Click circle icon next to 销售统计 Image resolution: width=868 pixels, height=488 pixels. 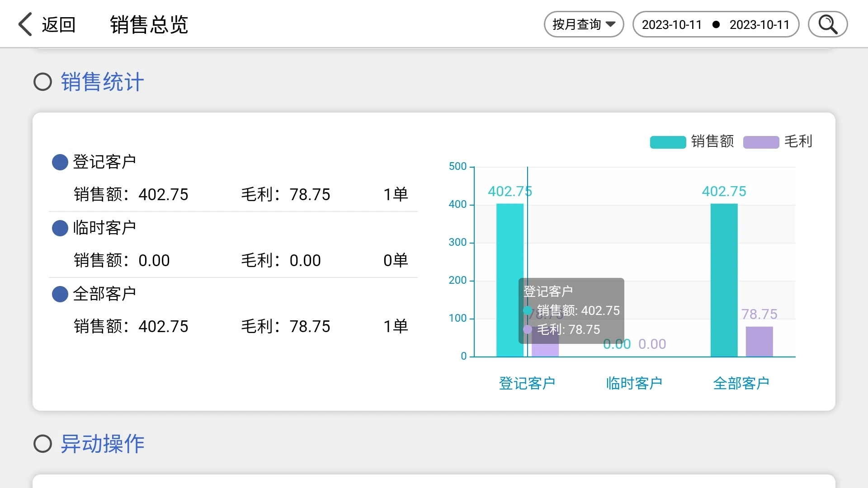click(43, 82)
